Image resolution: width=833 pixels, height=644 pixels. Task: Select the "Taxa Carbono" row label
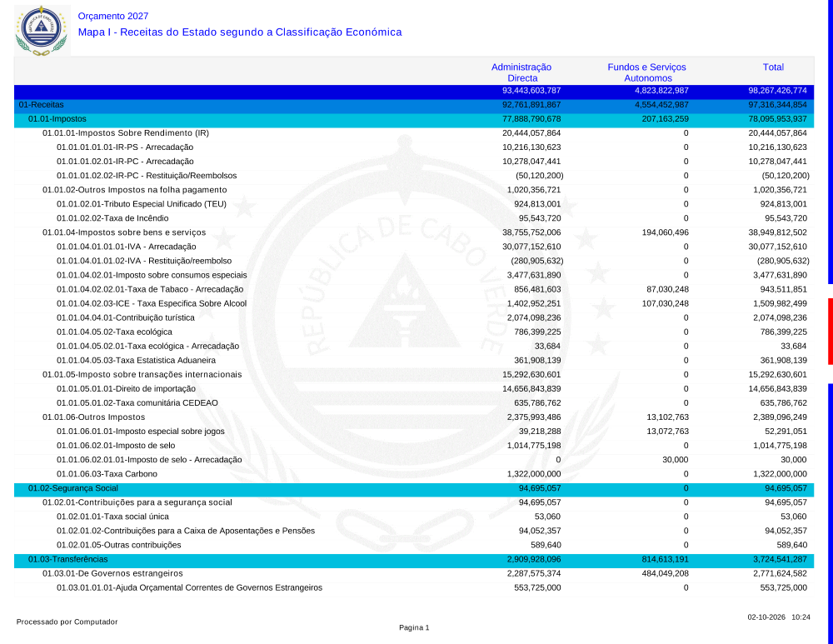point(107,474)
